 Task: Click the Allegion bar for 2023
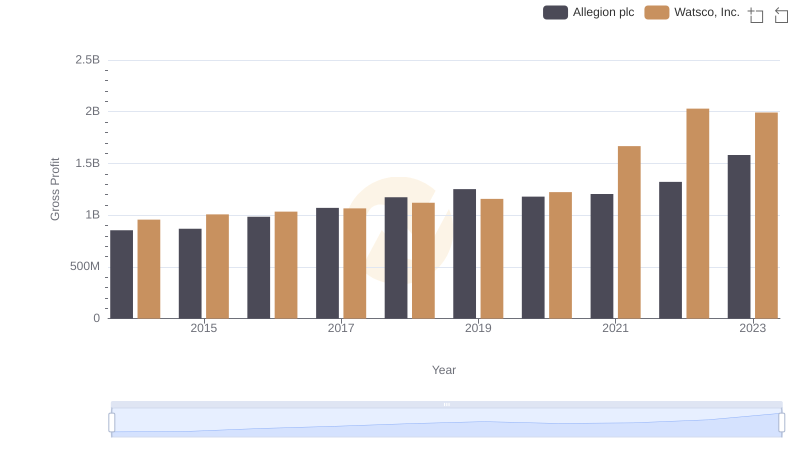click(x=739, y=237)
